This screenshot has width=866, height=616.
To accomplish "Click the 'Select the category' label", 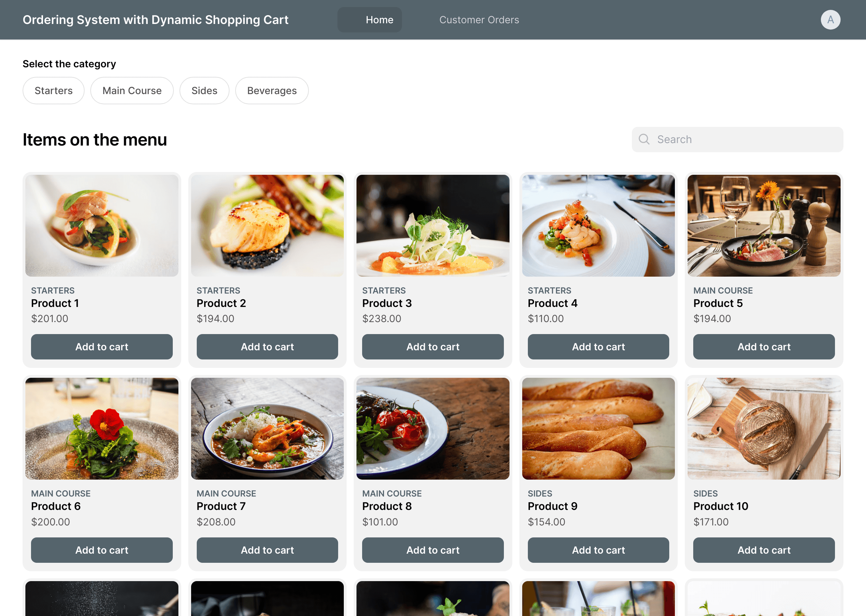I will (69, 64).
